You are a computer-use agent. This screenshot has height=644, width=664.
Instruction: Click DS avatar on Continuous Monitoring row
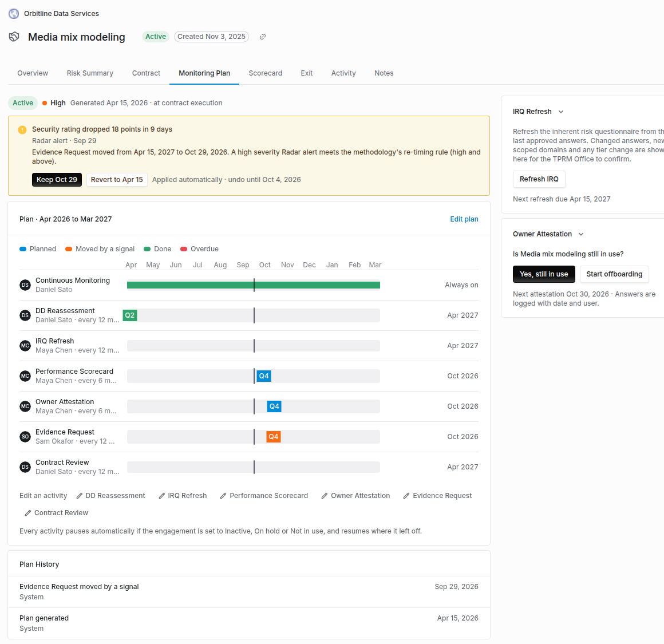[25, 285]
